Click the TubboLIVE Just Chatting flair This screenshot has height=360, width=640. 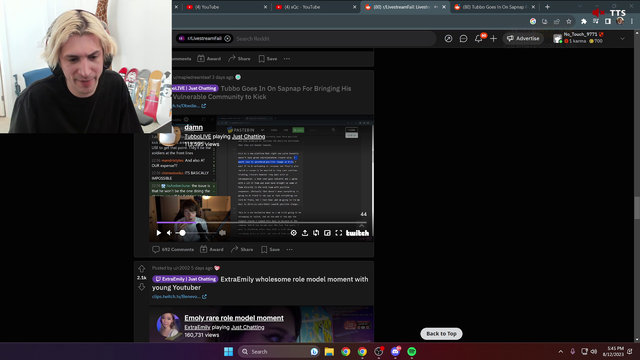tap(196, 88)
